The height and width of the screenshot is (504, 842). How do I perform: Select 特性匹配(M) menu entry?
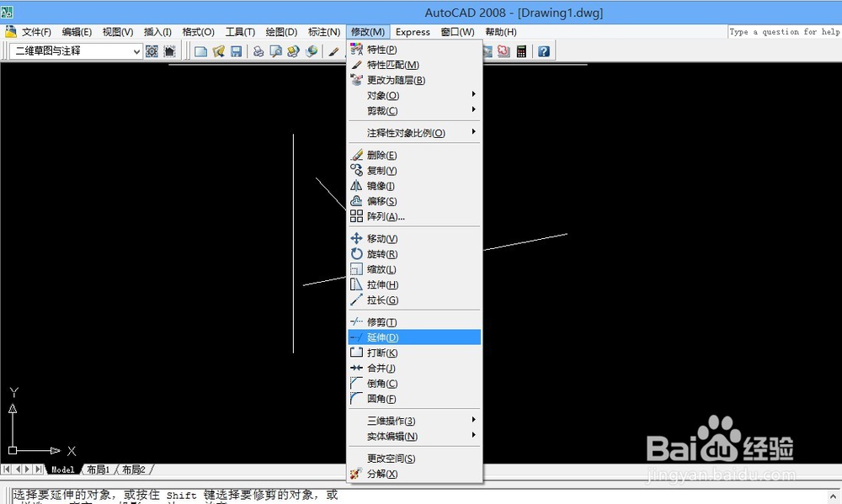coord(414,65)
